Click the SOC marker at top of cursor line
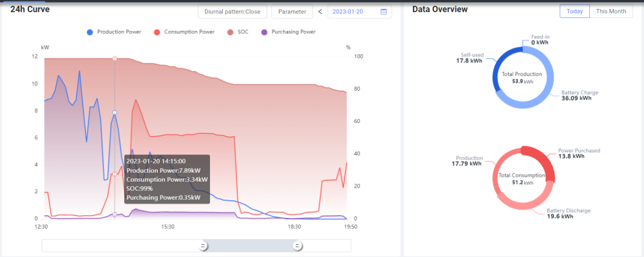 point(115,59)
